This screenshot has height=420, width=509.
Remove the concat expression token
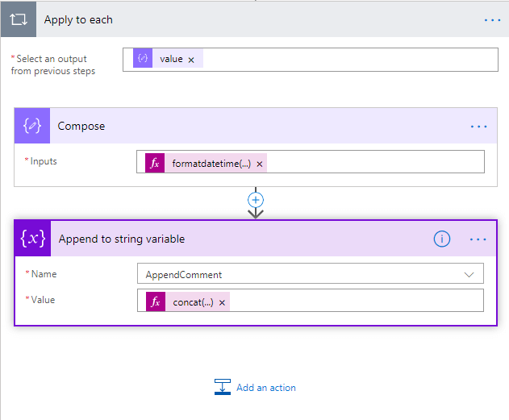222,303
